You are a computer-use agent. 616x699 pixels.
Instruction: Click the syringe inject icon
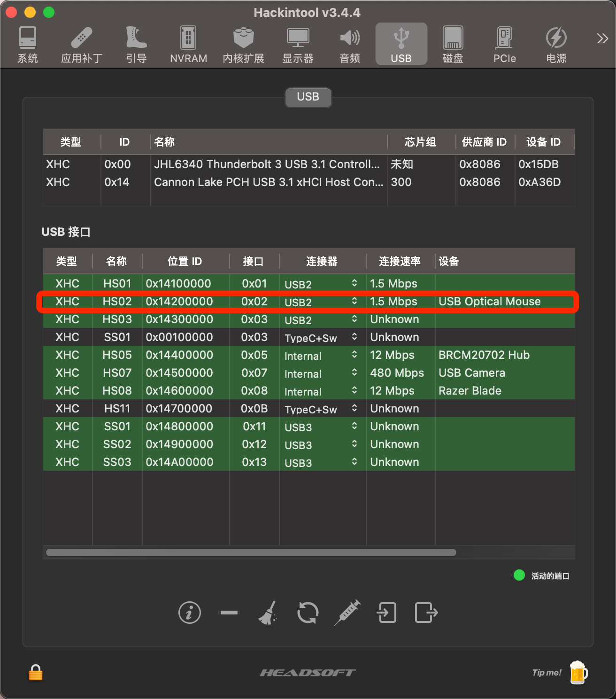[347, 613]
